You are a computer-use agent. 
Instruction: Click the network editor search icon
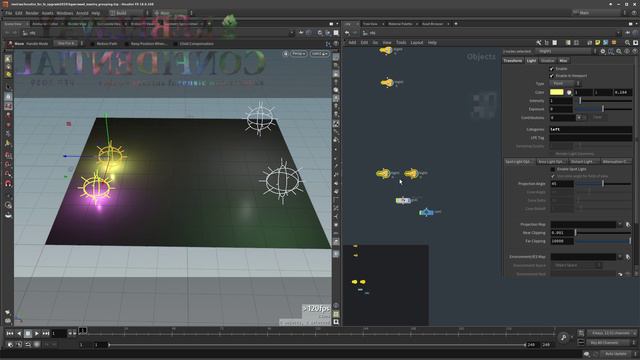627,42
